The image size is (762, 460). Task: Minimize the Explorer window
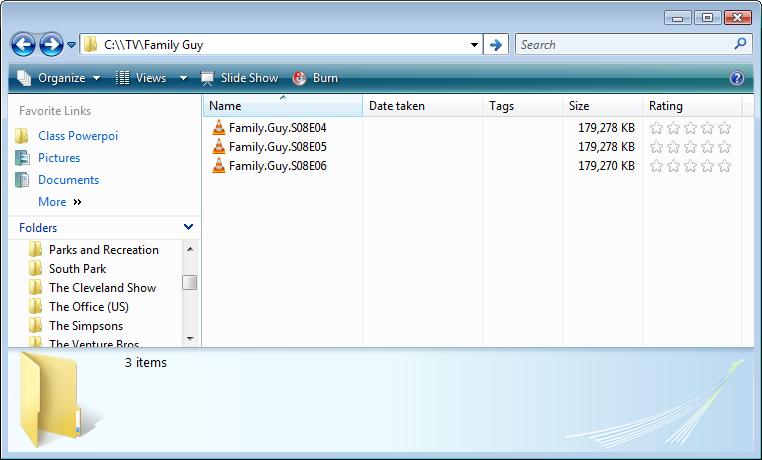pos(677,18)
